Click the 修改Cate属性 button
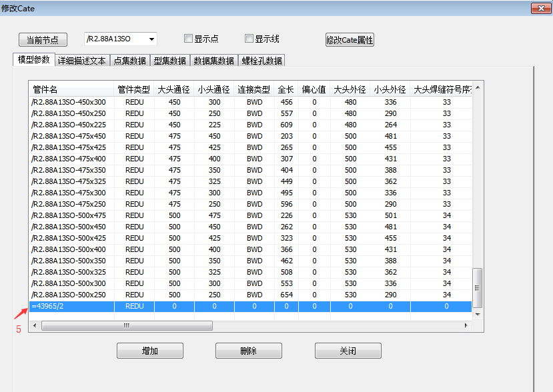This screenshot has height=392, width=553. click(x=350, y=40)
